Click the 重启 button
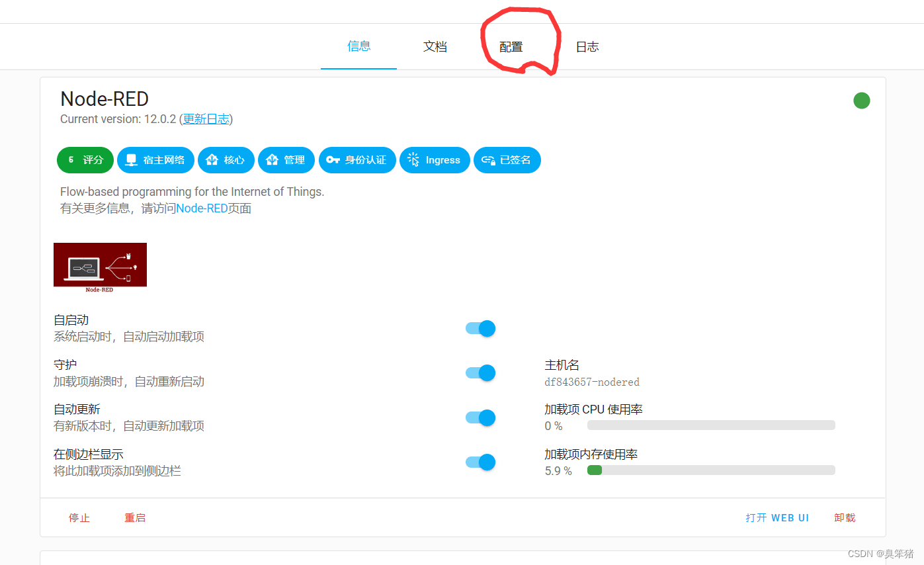This screenshot has height=565, width=924. 135,517
